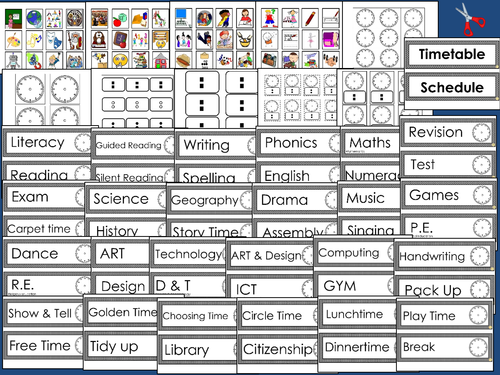Click the red scissors icon
This screenshot has height=375, width=500.
pyautogui.click(x=470, y=19)
